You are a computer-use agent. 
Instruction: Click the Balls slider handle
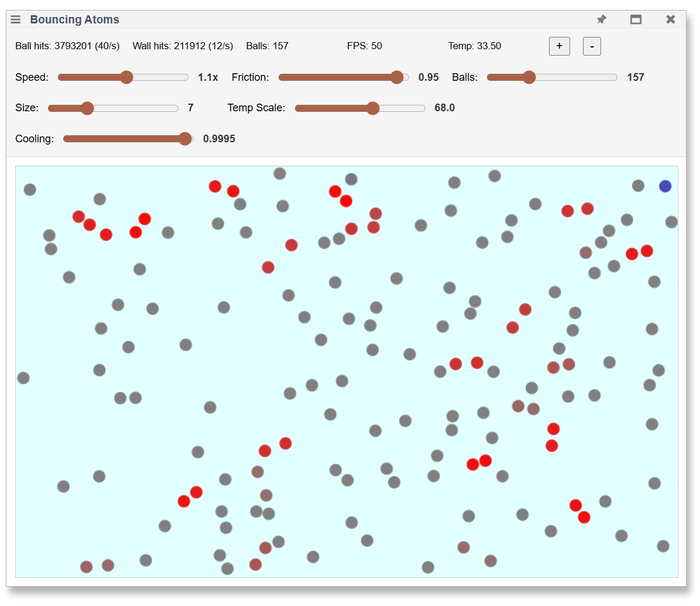click(529, 77)
